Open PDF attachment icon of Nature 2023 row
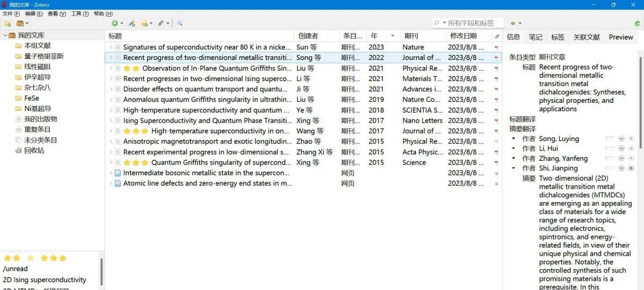 (496, 47)
